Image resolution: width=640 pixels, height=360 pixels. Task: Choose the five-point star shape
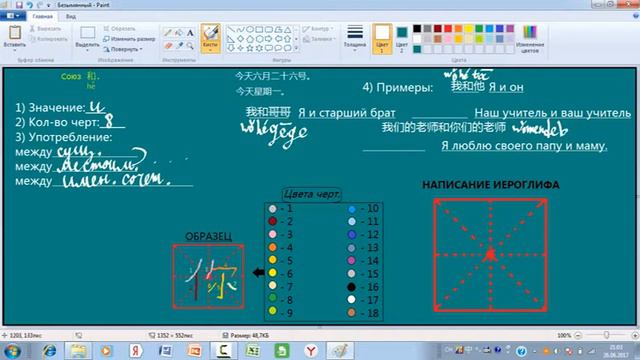click(x=249, y=48)
